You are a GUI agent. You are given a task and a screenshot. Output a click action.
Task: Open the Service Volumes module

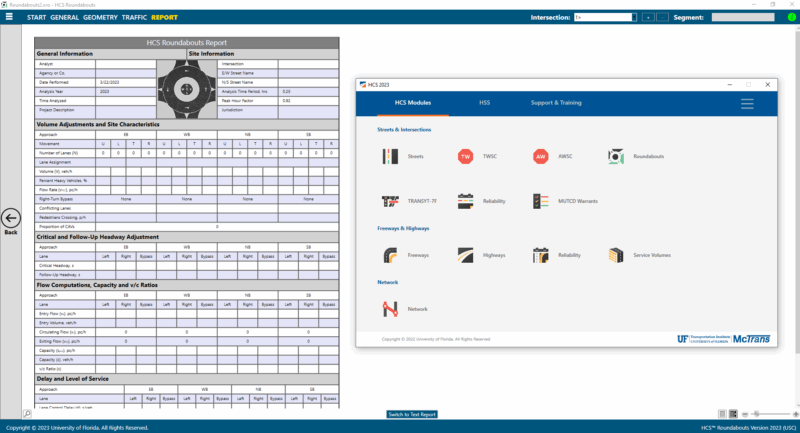[616, 255]
